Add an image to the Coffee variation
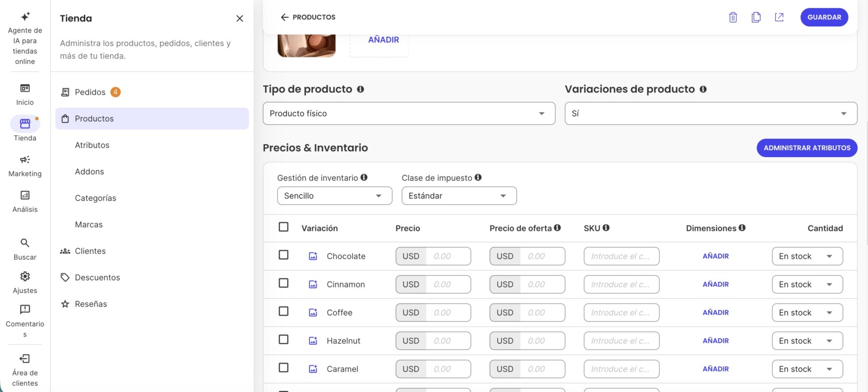The width and height of the screenshot is (868, 392). [x=313, y=312]
